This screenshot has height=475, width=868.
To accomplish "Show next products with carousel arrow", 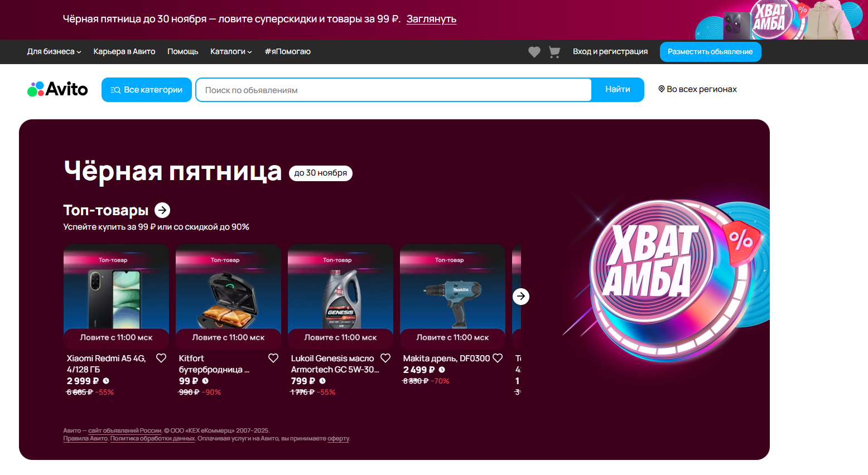I will click(x=521, y=296).
